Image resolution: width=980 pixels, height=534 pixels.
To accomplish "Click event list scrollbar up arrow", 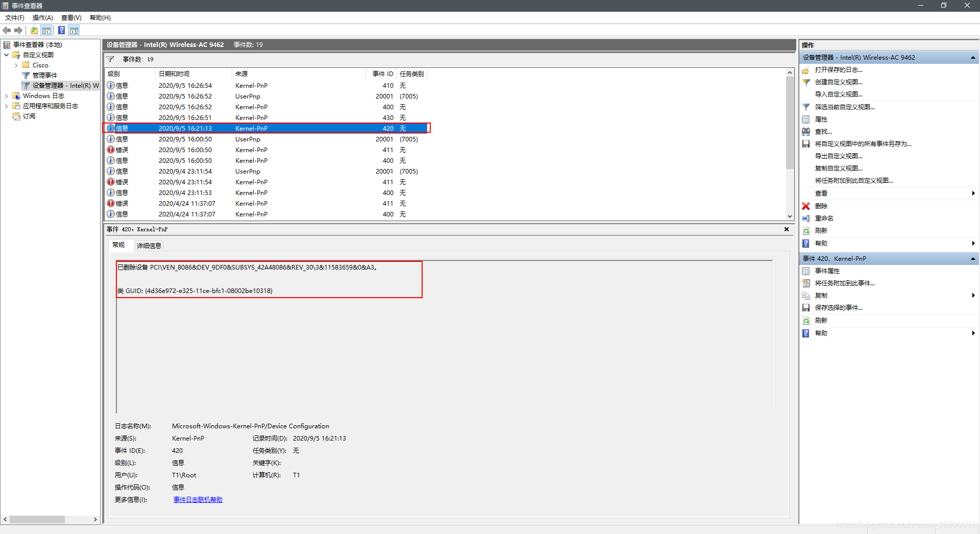I will (x=790, y=72).
